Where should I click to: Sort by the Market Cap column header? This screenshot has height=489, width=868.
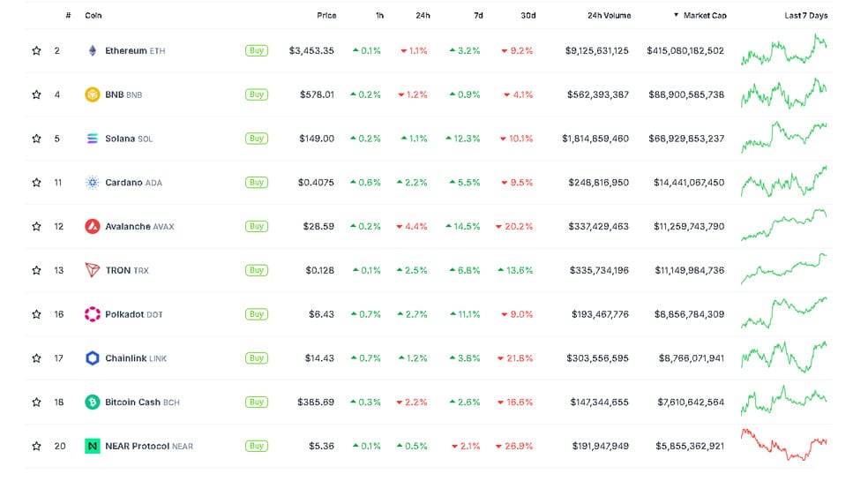pyautogui.click(x=700, y=16)
